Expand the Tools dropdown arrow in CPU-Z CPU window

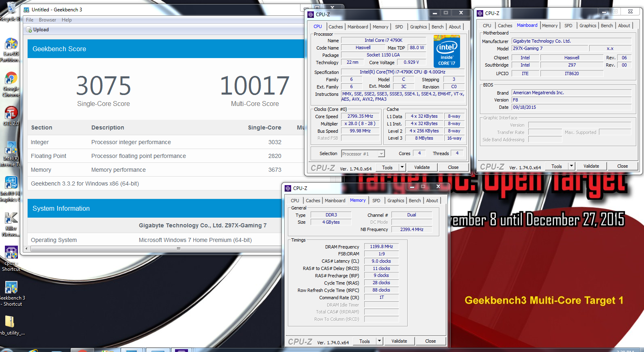click(402, 167)
